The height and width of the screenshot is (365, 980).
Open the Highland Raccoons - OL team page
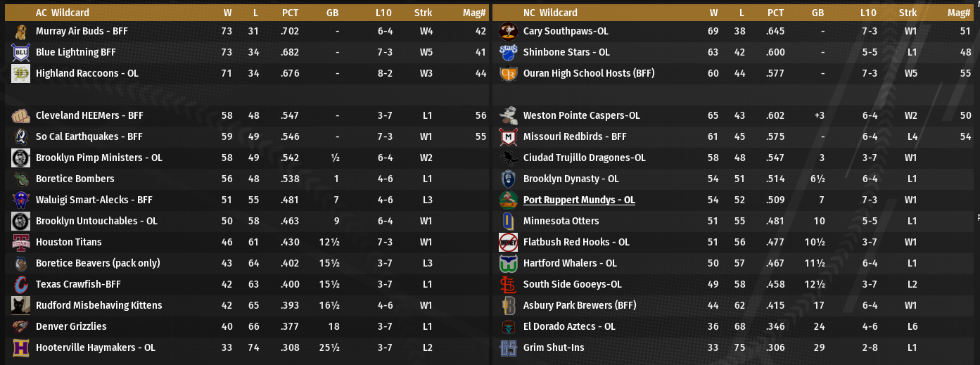click(x=87, y=73)
